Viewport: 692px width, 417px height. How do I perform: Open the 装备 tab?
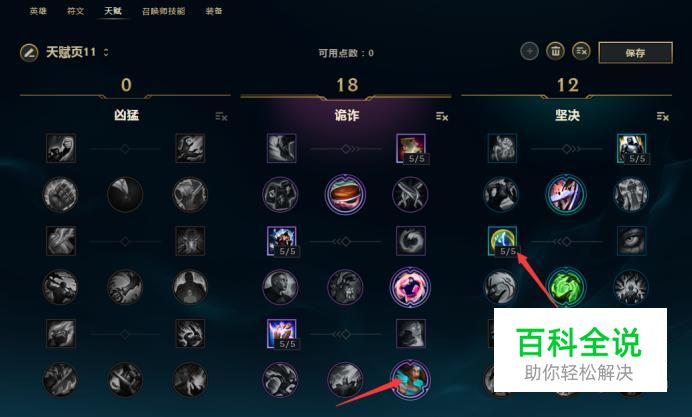tap(214, 11)
